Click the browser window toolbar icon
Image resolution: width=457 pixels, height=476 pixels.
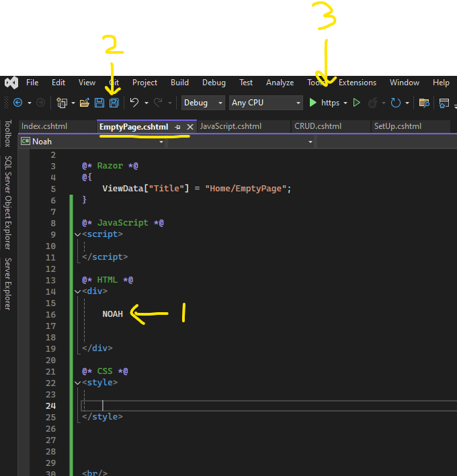click(x=444, y=103)
